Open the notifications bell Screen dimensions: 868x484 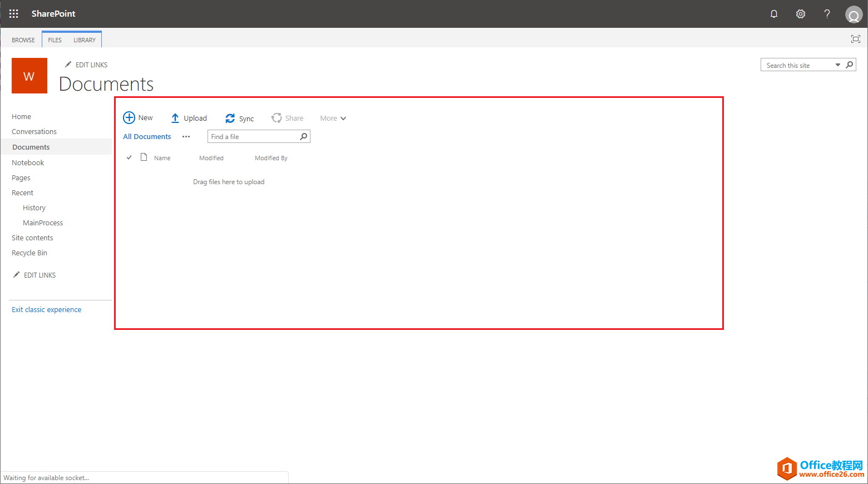click(773, 13)
